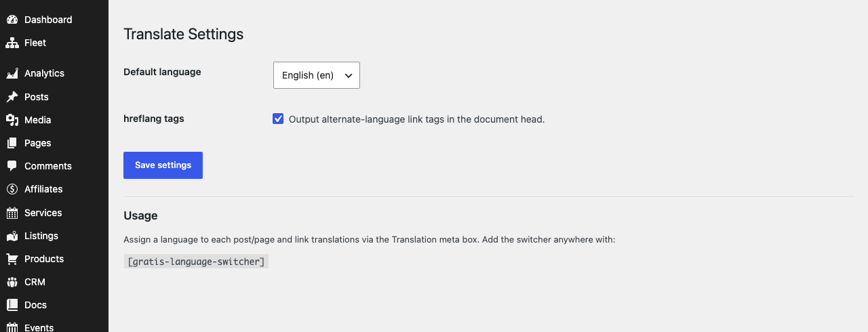
Task: Click the gratis-language-switcher shortcode text
Action: (196, 261)
